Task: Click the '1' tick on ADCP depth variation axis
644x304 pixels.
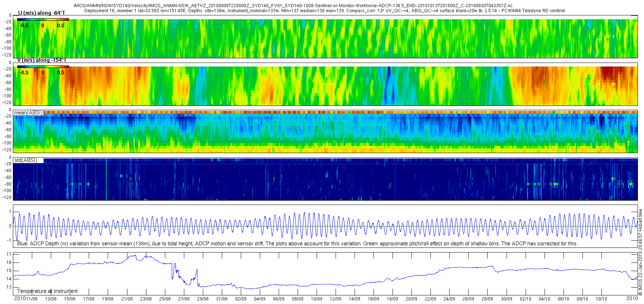Action: click(10, 212)
